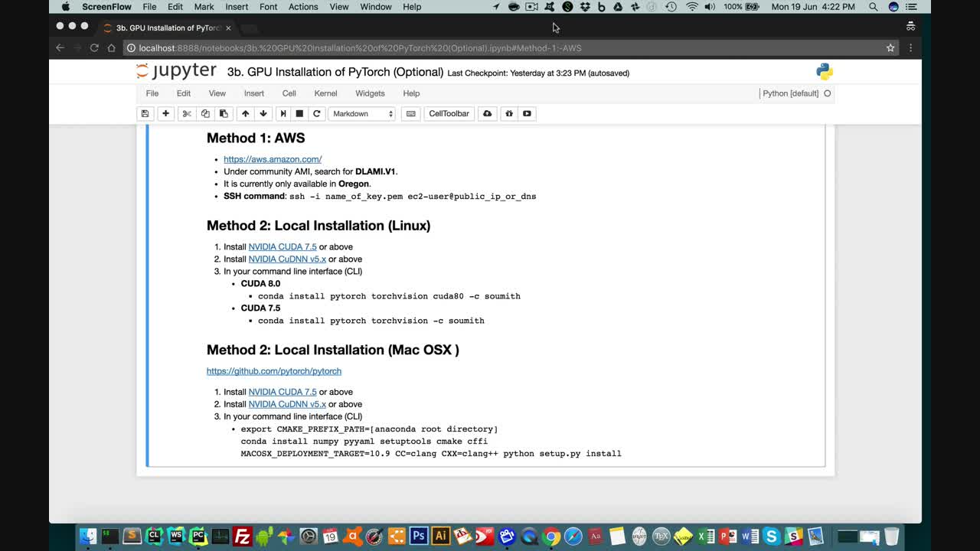This screenshot has height=551, width=980.
Task: Close the GPU Installation browser tab
Action: pyautogui.click(x=228, y=28)
